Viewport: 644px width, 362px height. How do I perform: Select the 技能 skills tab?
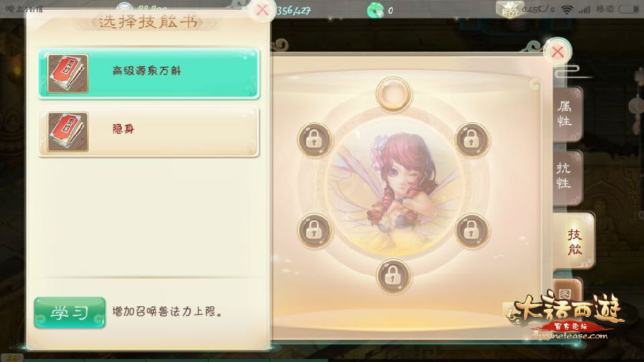pyautogui.click(x=574, y=241)
